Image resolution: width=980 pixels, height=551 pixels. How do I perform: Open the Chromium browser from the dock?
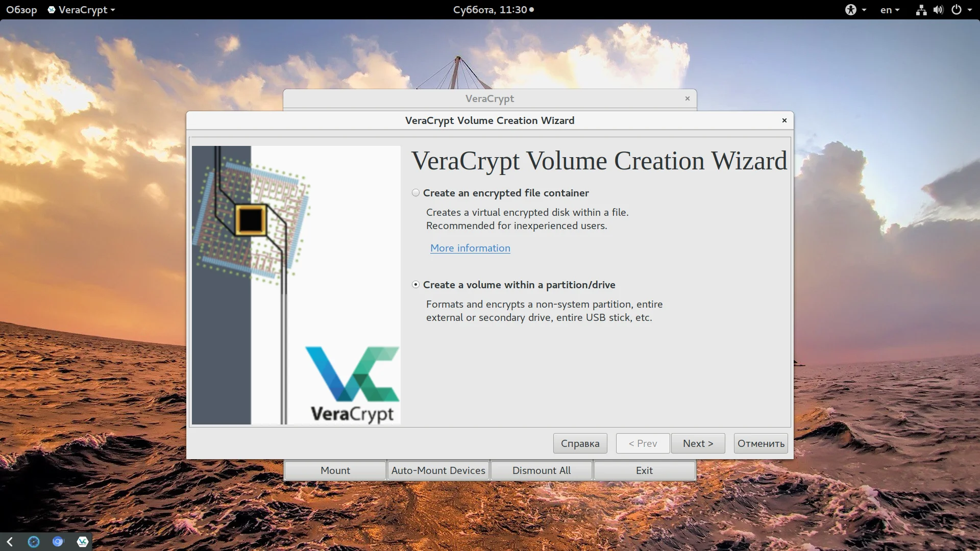point(58,541)
